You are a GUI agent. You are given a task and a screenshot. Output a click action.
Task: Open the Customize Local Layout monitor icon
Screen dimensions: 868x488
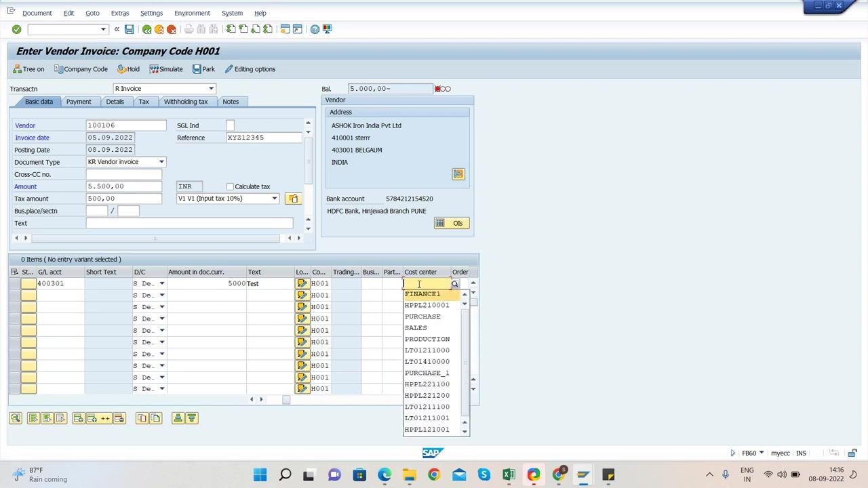coord(328,29)
